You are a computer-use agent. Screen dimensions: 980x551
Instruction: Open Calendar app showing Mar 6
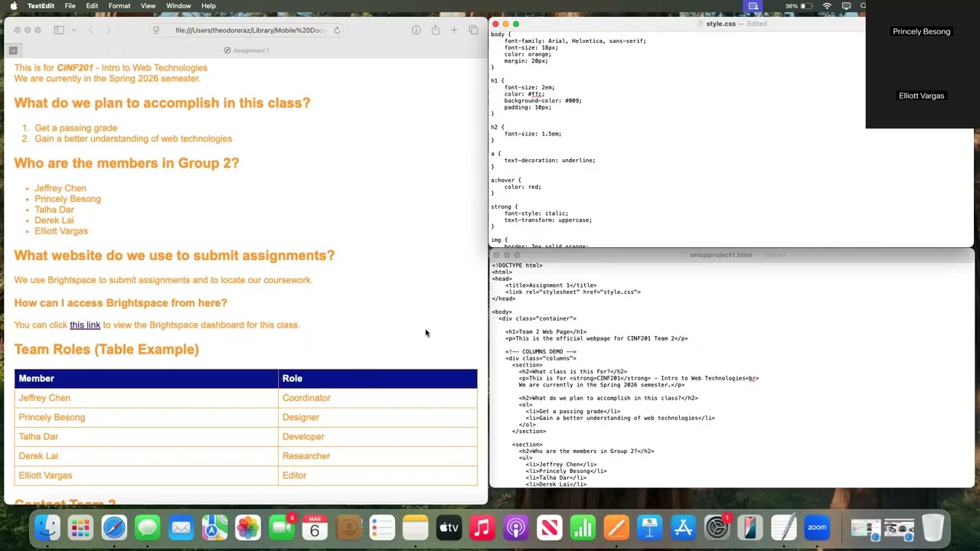pyautogui.click(x=315, y=527)
